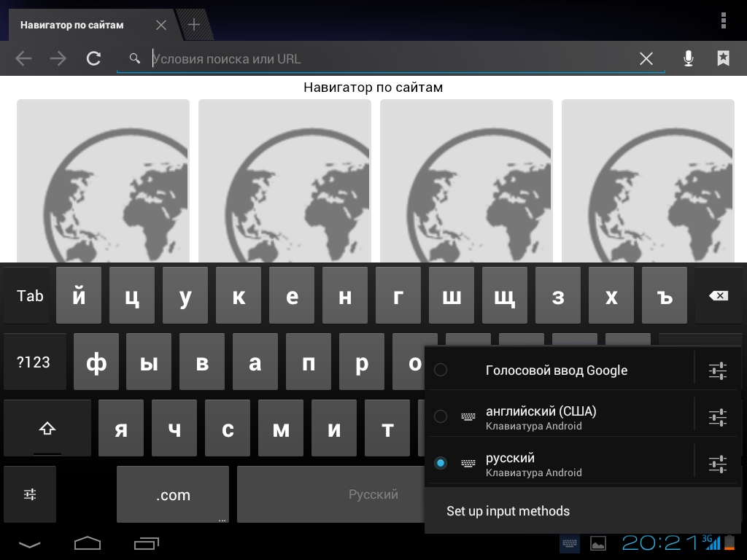
Task: Open bookmarks via the star icon
Action: [723, 58]
